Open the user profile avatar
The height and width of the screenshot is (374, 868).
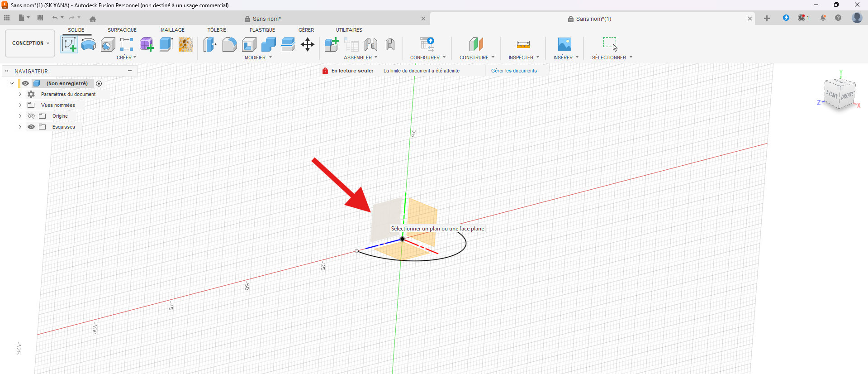pyautogui.click(x=857, y=18)
